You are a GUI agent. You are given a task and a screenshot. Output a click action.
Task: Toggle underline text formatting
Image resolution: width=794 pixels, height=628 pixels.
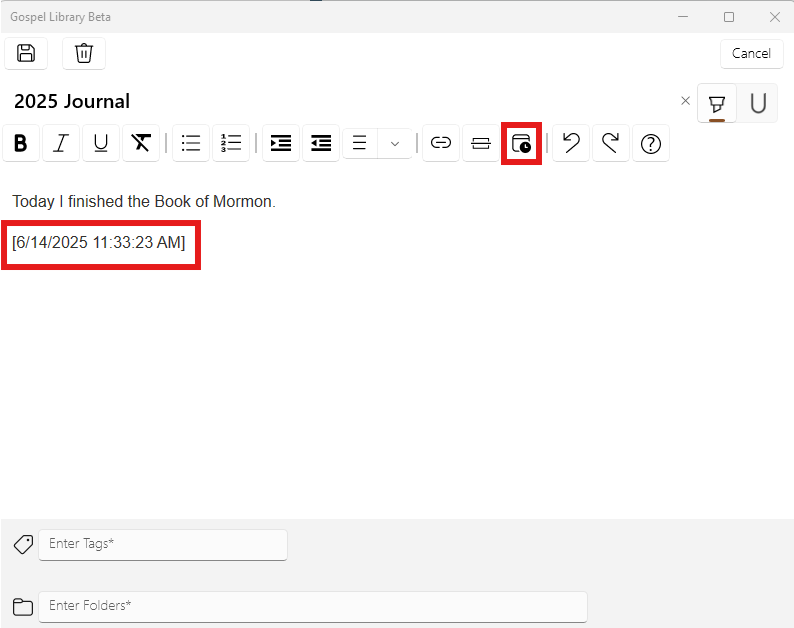click(x=101, y=143)
